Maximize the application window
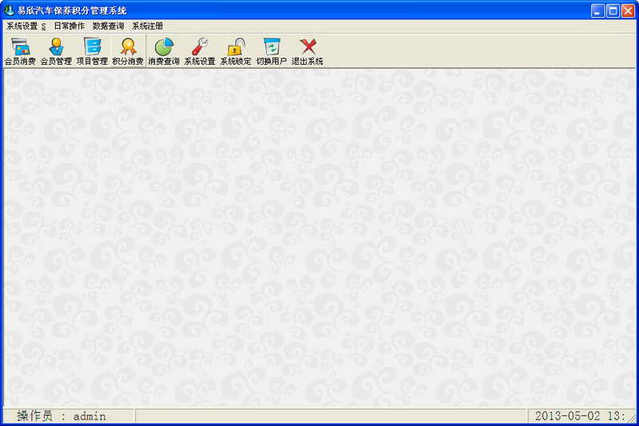Screen dimensions: 639x426 point(613,11)
